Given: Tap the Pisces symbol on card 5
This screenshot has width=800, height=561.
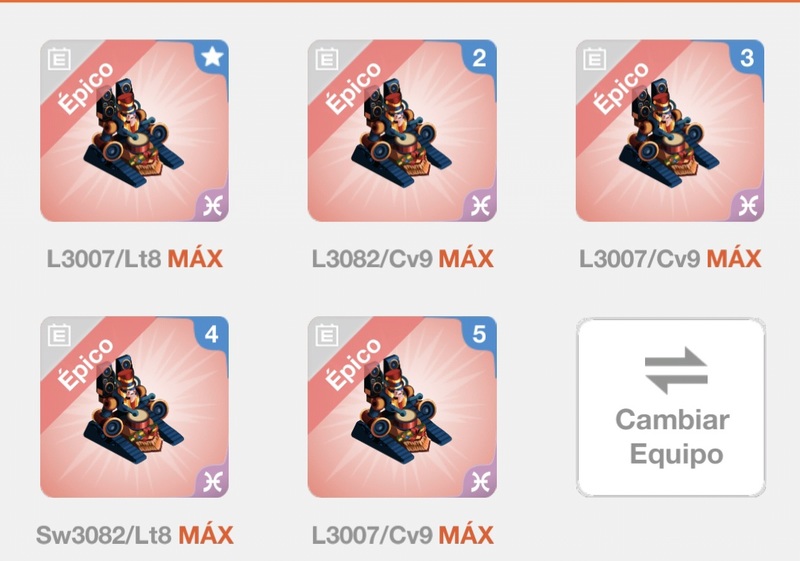Looking at the screenshot, I should coord(481,482).
